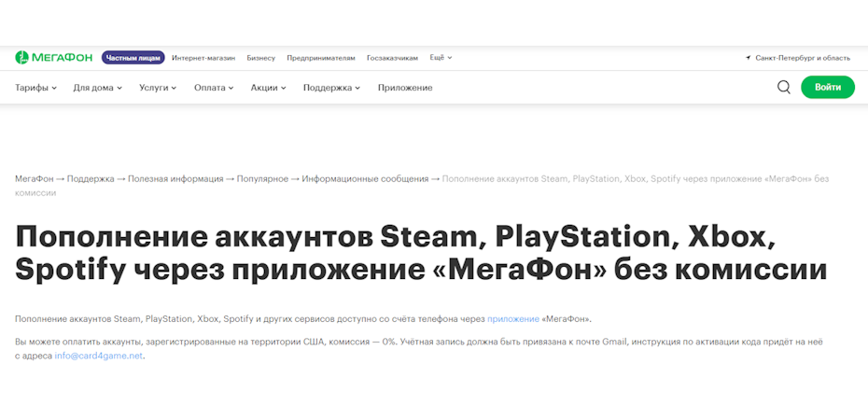Go to the Бизнесу section
This screenshot has height=420, width=868.
point(261,58)
